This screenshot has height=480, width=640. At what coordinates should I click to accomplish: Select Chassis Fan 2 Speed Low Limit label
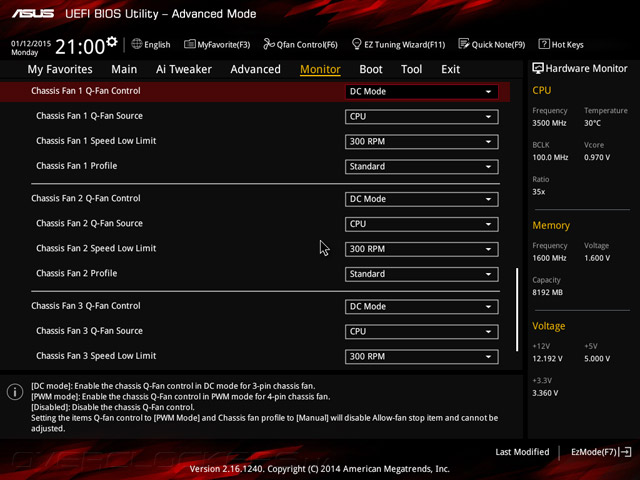[x=96, y=248]
